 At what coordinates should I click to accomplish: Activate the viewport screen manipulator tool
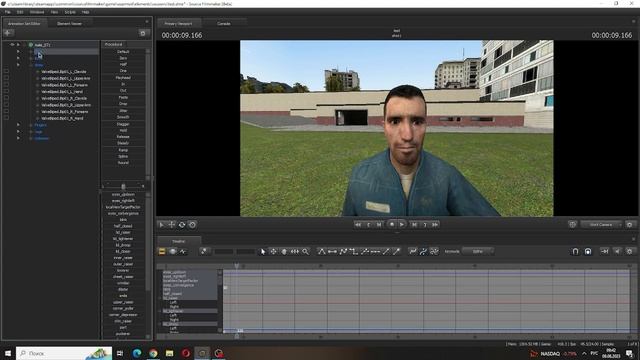[192, 224]
